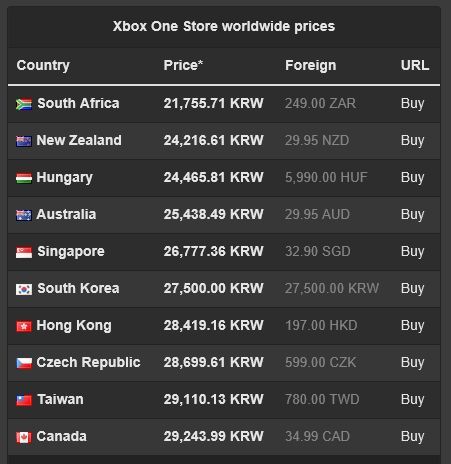Follow the Buy link for Taiwan
Screen dimensions: 451x464
(x=412, y=400)
